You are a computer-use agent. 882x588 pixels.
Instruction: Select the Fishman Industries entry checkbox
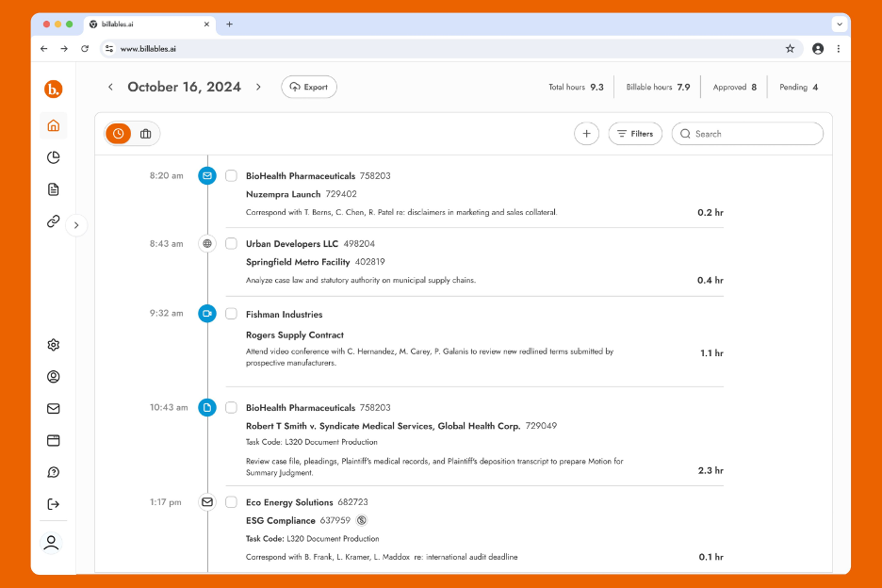[231, 313]
